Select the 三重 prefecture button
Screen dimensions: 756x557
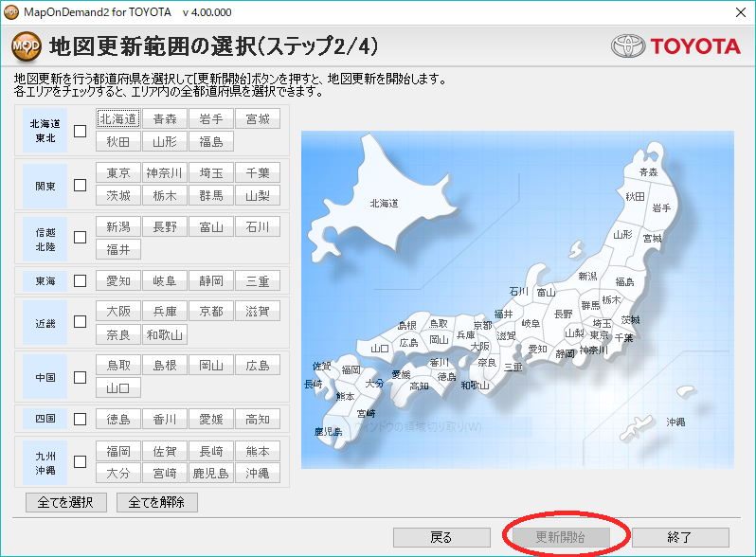coord(258,280)
